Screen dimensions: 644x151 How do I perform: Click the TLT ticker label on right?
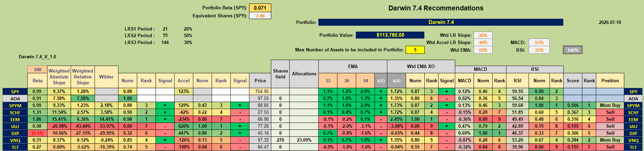pyautogui.click(x=633, y=147)
